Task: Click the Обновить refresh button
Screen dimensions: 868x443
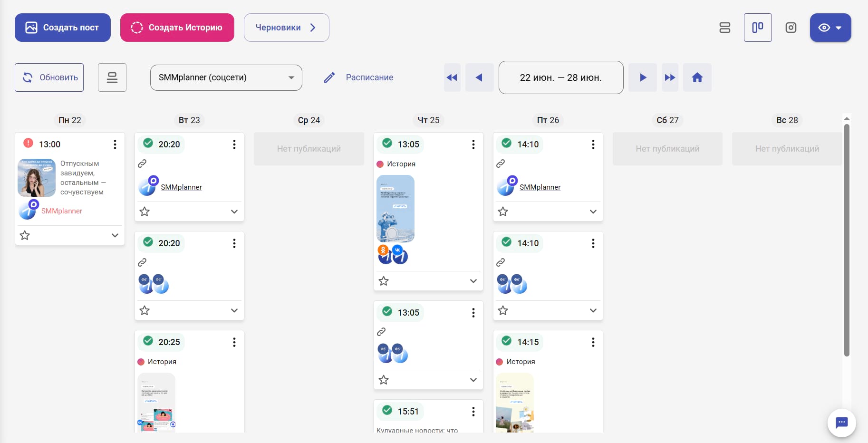Action: pyautogui.click(x=49, y=77)
